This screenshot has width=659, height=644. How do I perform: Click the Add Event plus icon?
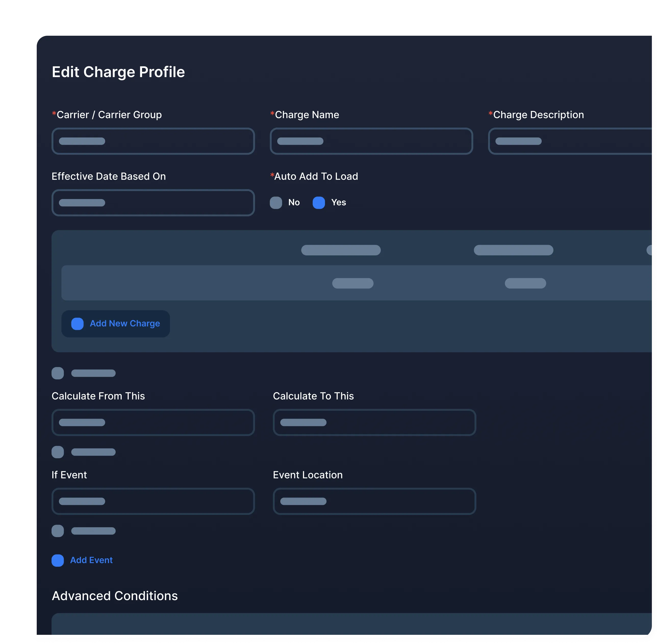pos(57,561)
